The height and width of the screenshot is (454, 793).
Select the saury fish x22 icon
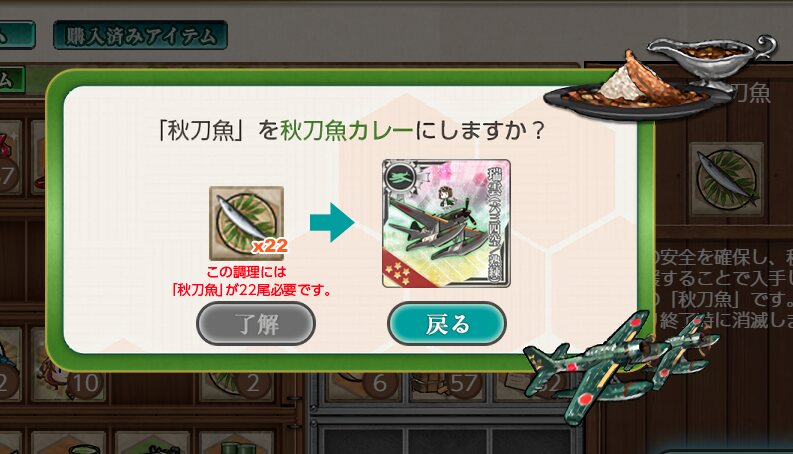(247, 222)
